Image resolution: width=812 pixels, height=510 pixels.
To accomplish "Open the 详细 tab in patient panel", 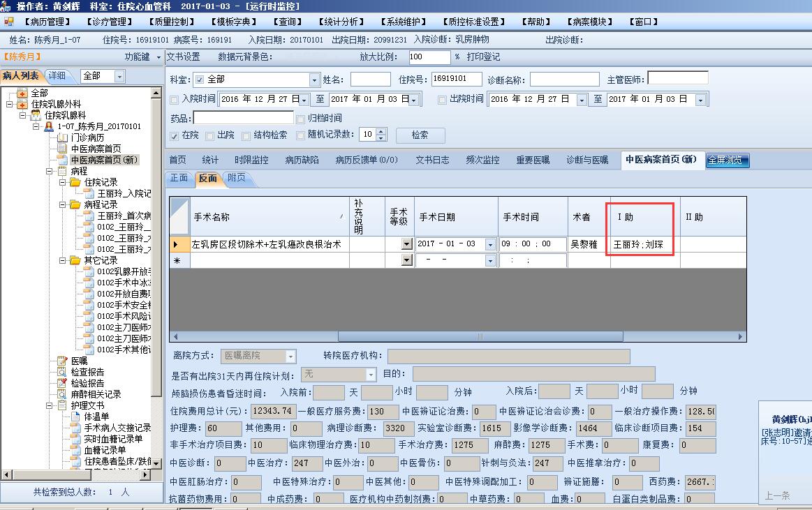I will 57,75.
